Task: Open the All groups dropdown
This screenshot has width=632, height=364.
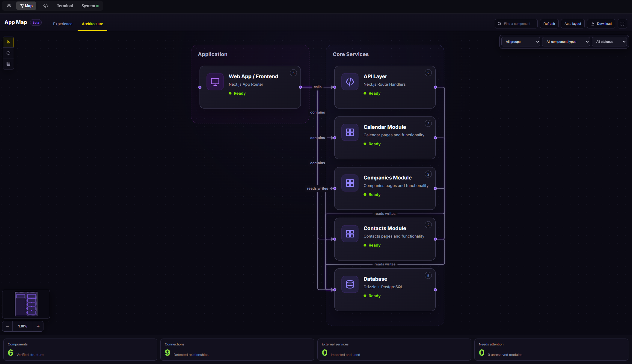Action: [521, 42]
